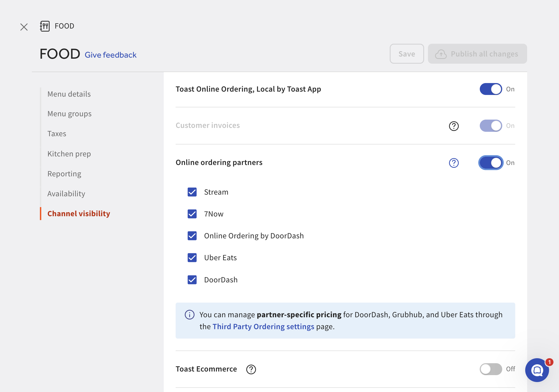
Task: Toggle Toast Online Ordering switch off
Action: (491, 89)
